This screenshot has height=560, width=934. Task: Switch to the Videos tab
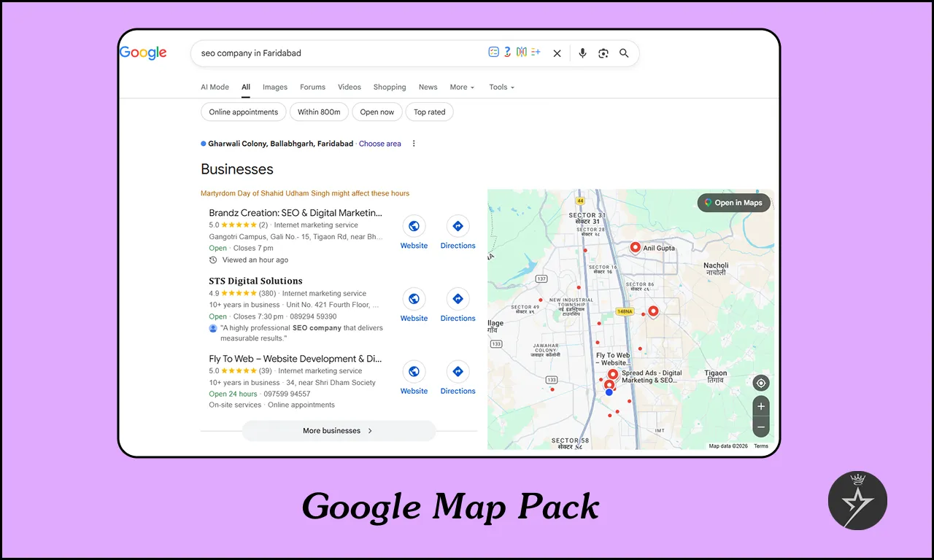pos(350,87)
